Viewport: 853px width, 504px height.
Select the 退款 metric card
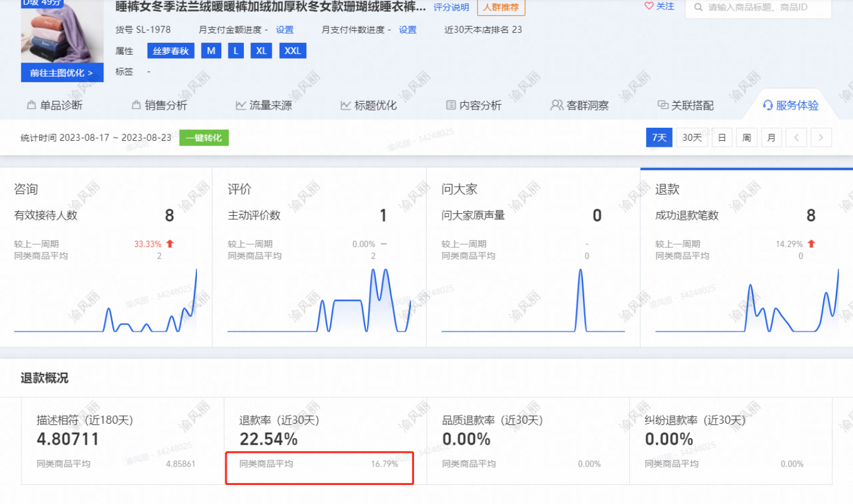click(747, 257)
